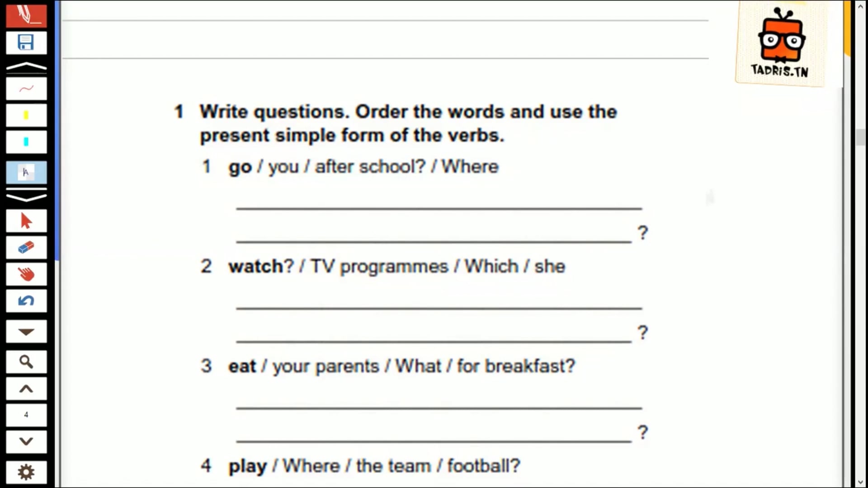Click the Tadris.tn logo
Screen dimensions: 868x488
pyautogui.click(x=781, y=43)
